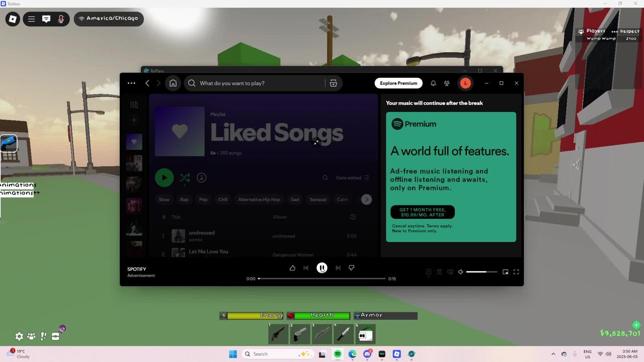Play the Liked Songs playlist
The image size is (644, 362).
click(164, 177)
